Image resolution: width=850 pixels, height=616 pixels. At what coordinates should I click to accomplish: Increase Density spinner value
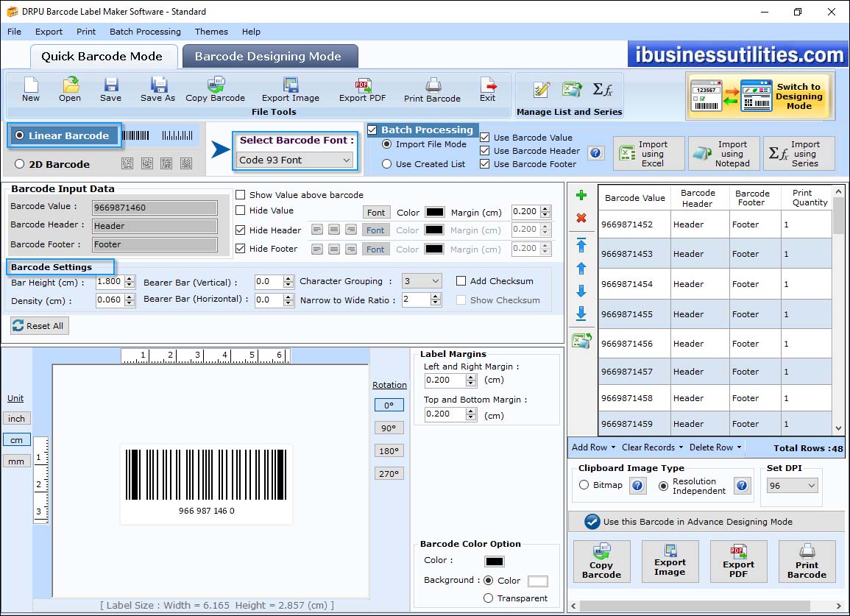129,297
